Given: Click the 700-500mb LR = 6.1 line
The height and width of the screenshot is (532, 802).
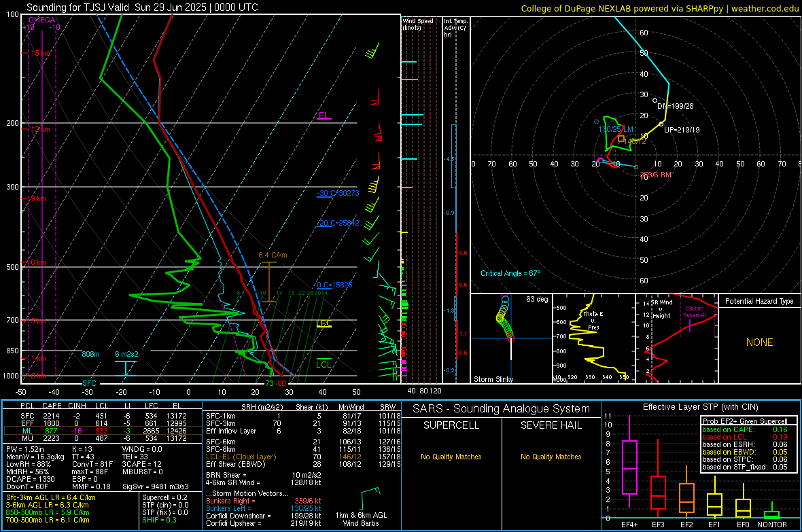Looking at the screenshot, I should [48, 520].
